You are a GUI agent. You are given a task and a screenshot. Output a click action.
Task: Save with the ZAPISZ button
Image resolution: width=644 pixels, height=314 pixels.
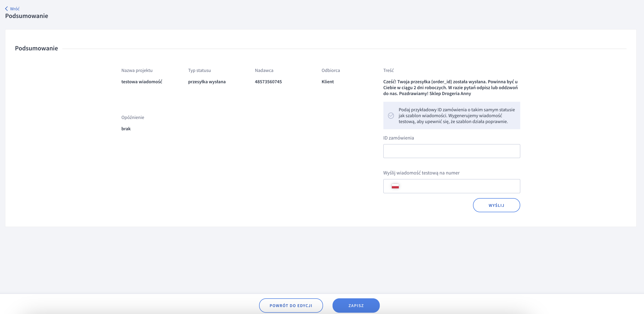356,306
